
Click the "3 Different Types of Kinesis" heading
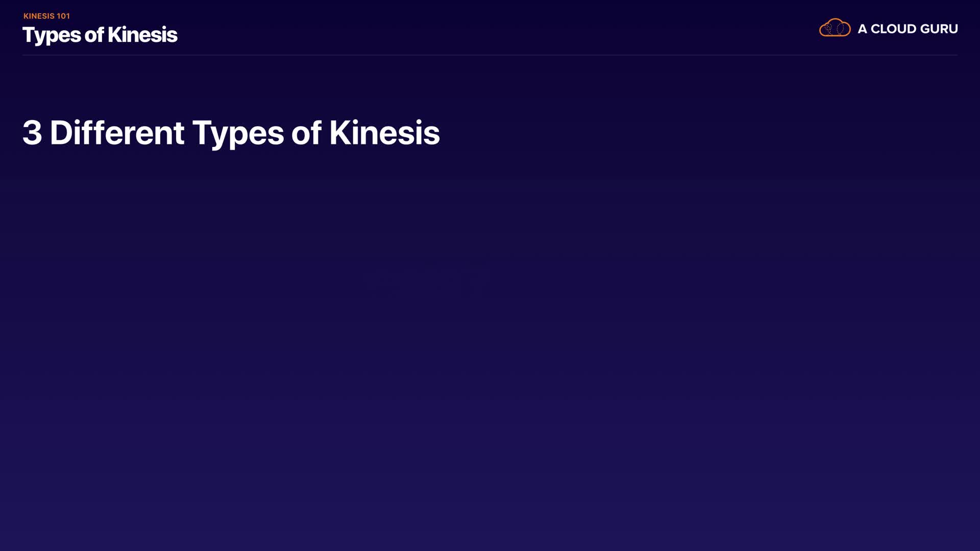[x=231, y=133]
